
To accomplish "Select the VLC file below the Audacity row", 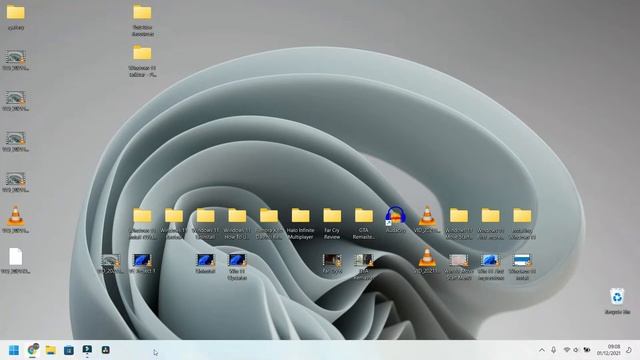I will 427,260.
